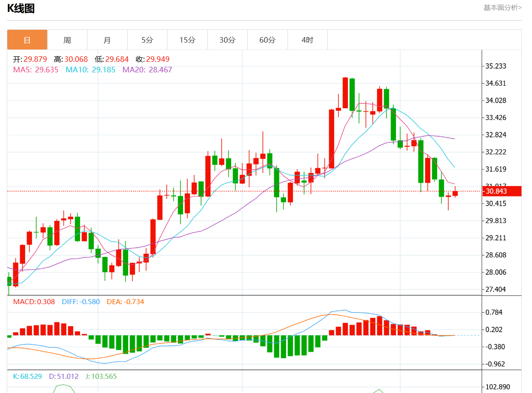Click the -0.962 MACD axis label
Viewport: 532px width, 393px height.
pos(495,364)
